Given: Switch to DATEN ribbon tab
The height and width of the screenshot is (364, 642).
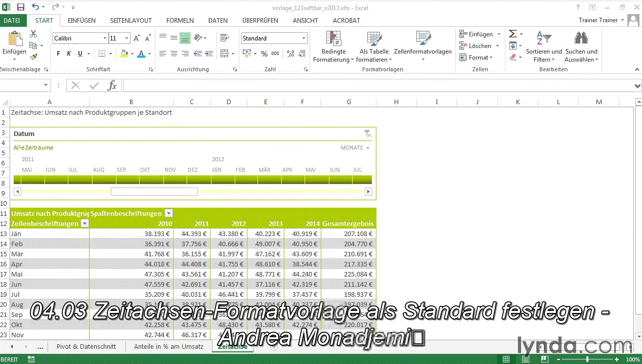Looking at the screenshot, I should [218, 21].
